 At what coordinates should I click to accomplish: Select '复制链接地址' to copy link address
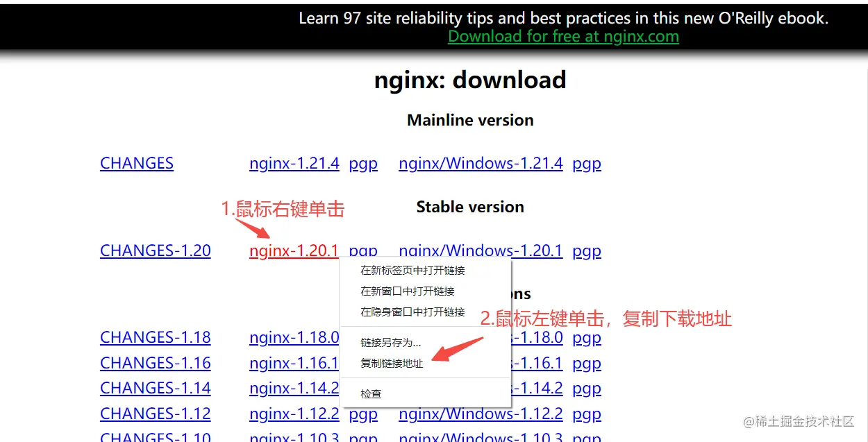tap(426, 364)
